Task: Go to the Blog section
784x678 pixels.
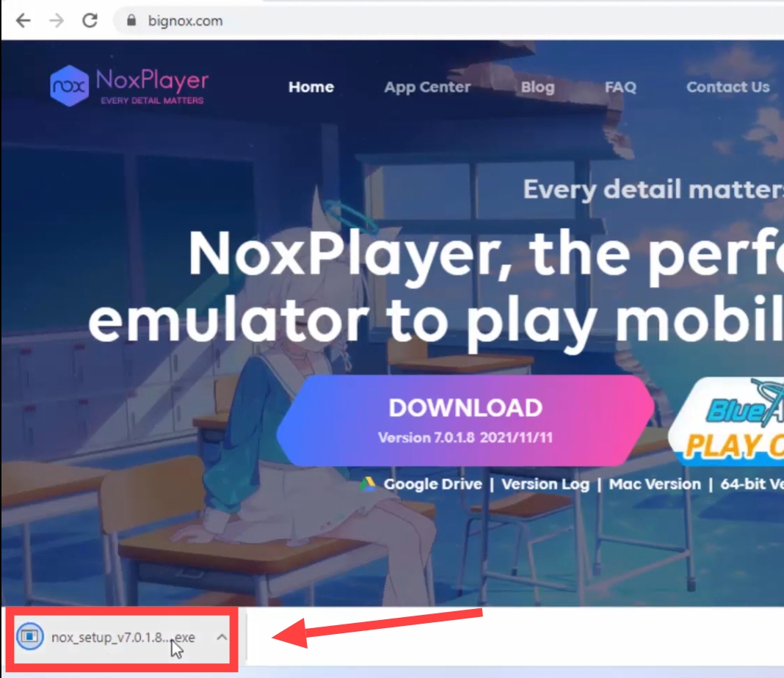Action: (x=537, y=87)
